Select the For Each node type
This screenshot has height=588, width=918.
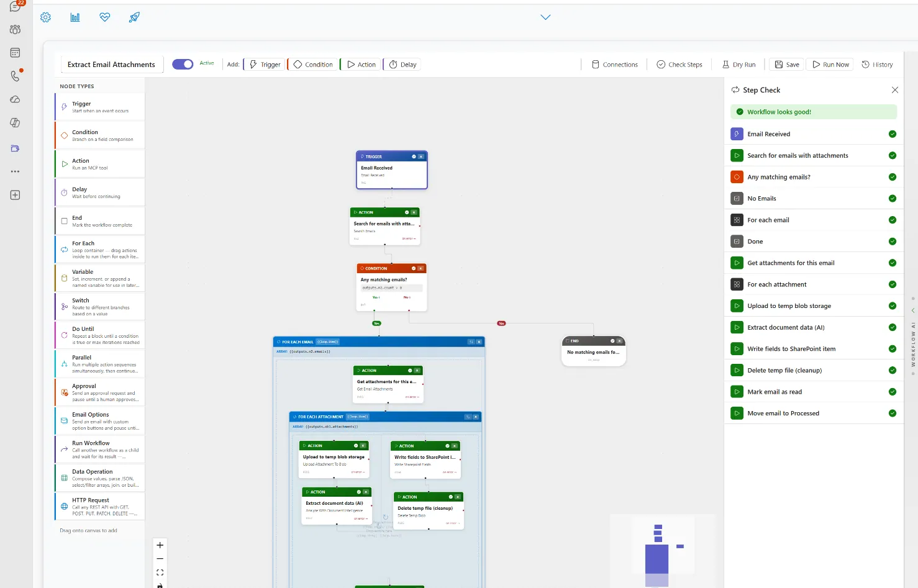click(x=100, y=250)
